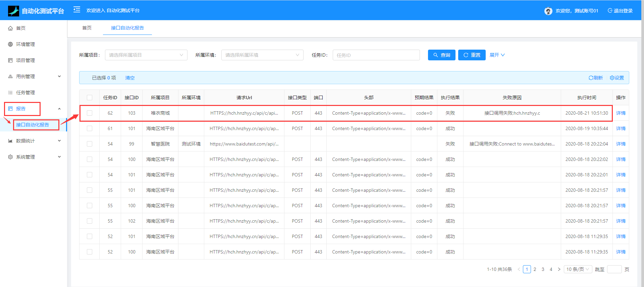Expand the 数据统计 submenu chevron

tap(59, 141)
